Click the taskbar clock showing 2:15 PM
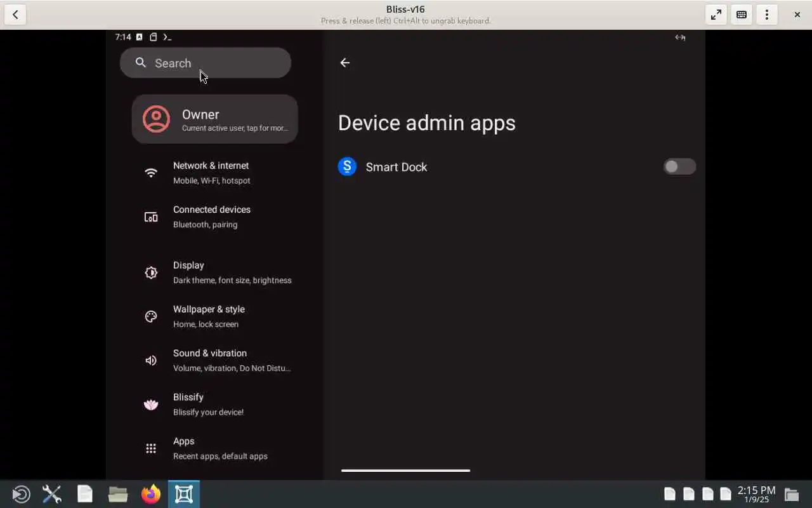Viewport: 812px width, 508px height. (756, 494)
